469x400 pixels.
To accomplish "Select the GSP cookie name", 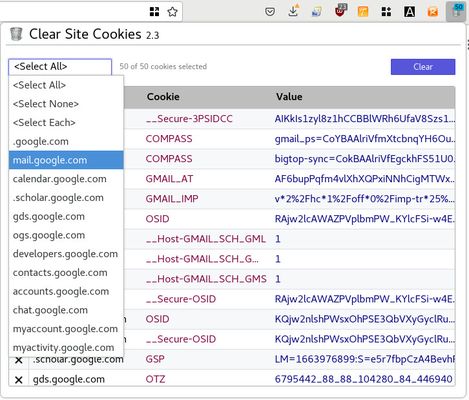I will [x=155, y=359].
